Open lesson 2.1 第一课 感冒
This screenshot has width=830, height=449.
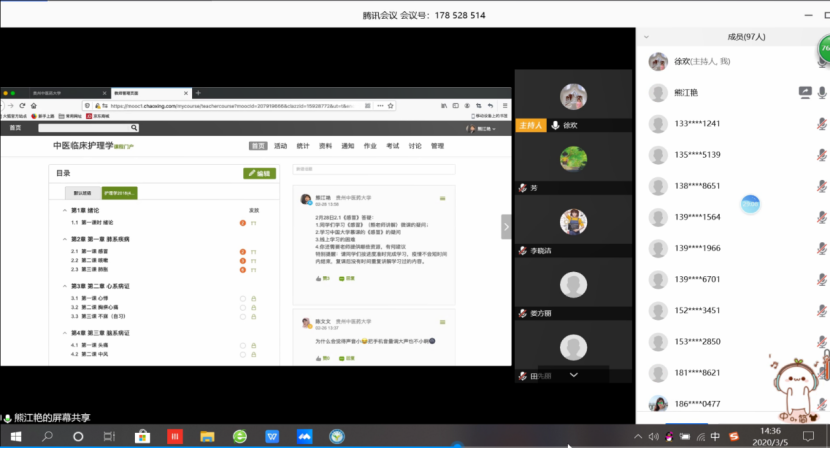pyautogui.click(x=96, y=251)
